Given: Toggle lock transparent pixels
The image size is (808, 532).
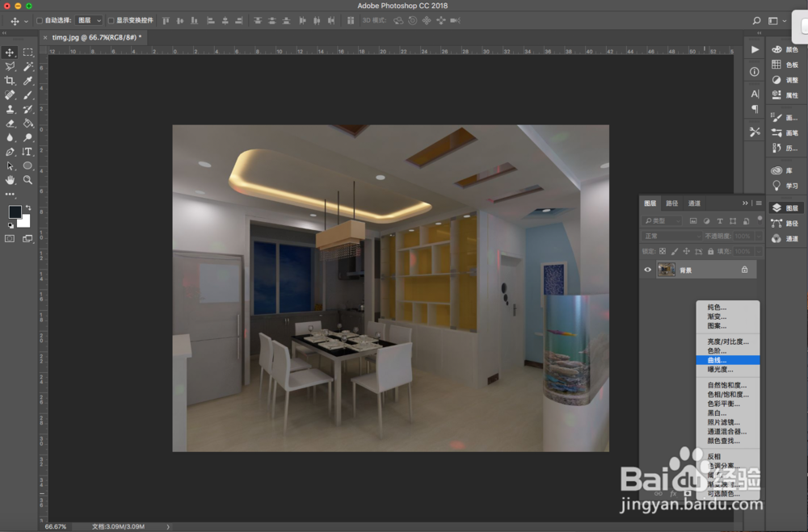Looking at the screenshot, I should [663, 251].
